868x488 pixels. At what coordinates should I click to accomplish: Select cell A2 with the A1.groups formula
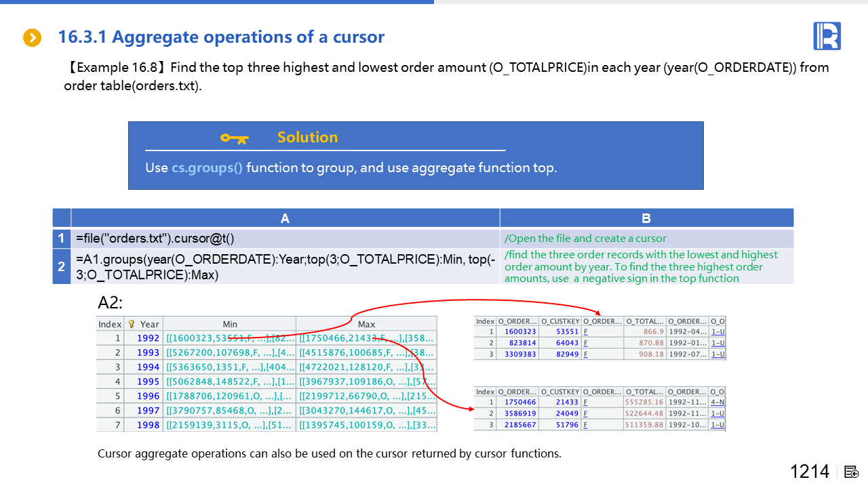click(x=285, y=266)
